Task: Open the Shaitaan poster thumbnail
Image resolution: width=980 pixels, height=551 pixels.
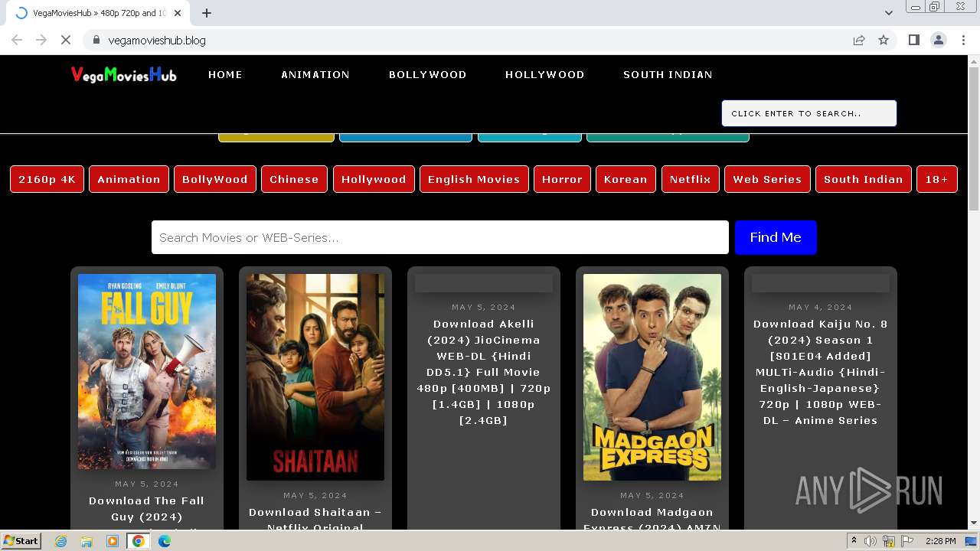Action: click(x=315, y=377)
